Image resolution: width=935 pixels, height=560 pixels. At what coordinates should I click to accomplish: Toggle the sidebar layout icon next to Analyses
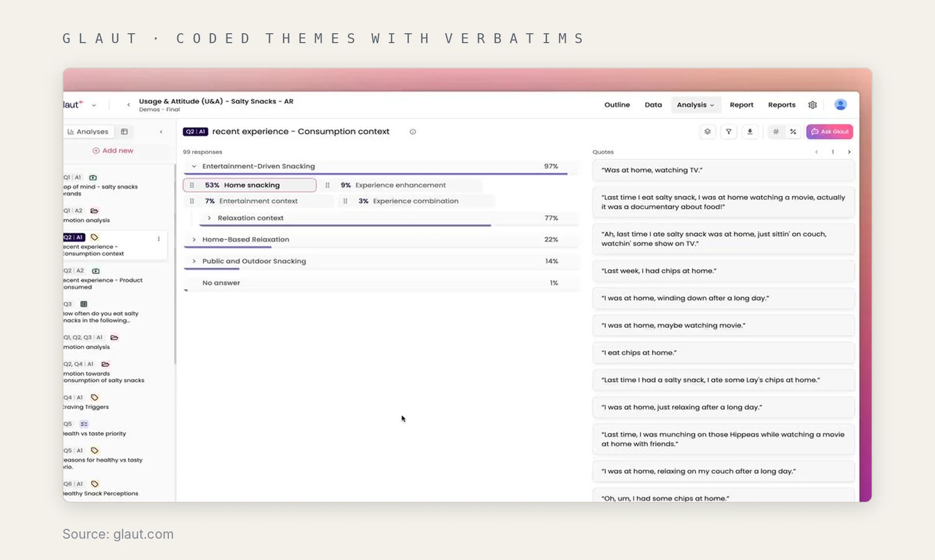[124, 132]
